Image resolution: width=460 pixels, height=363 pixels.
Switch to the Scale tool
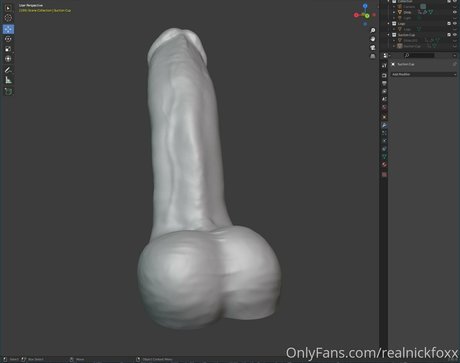tap(8, 49)
